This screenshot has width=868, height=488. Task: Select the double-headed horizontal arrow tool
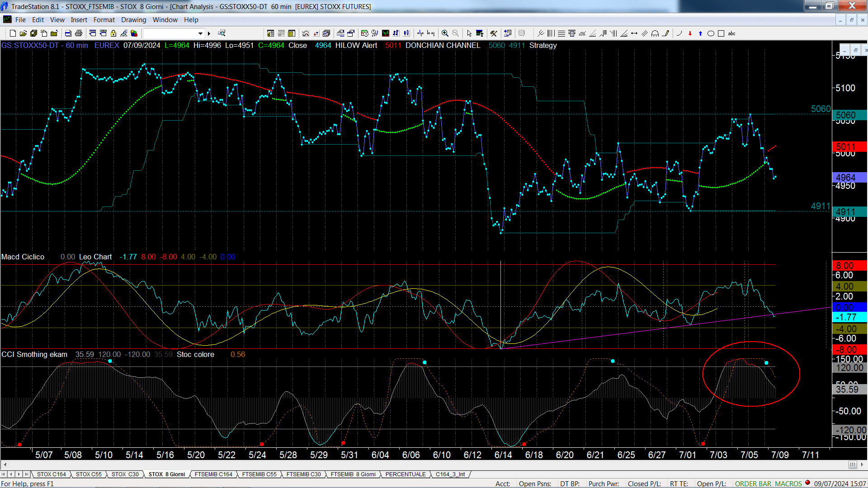pyautogui.click(x=634, y=33)
